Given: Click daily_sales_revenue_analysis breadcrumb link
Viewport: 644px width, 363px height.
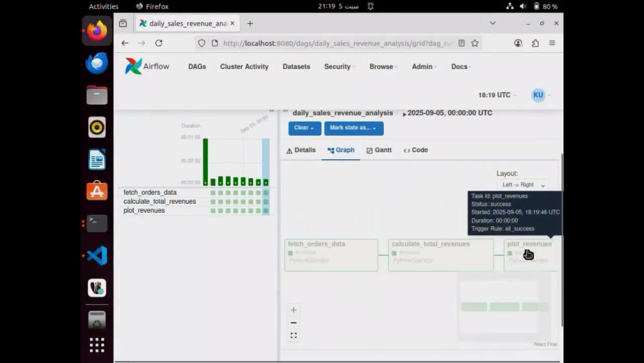Looking at the screenshot, I should [343, 113].
